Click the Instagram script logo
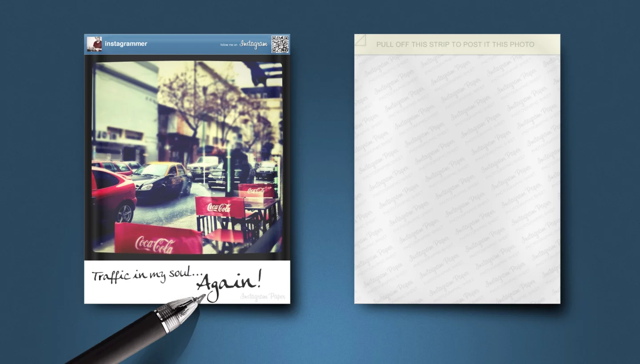640x364 pixels. tap(253, 44)
